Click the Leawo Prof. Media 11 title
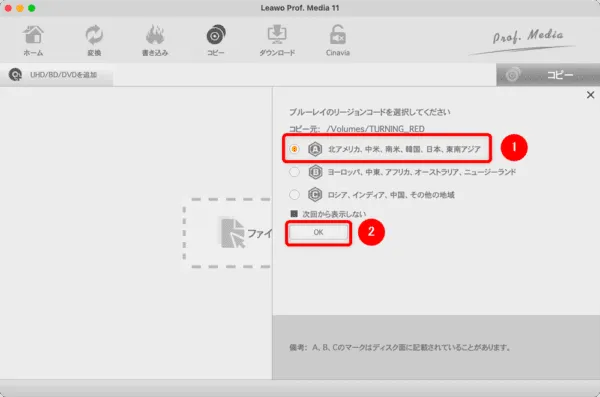The width and height of the screenshot is (600, 397). point(300,8)
